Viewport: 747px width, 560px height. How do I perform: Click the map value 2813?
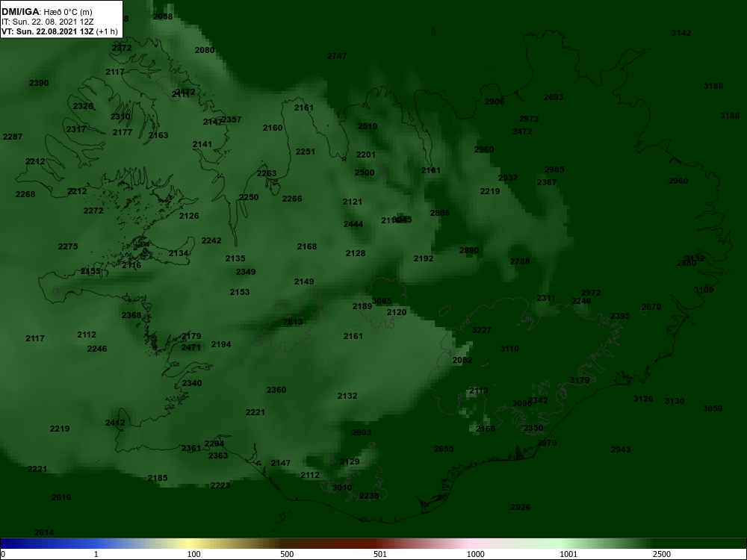pos(293,322)
